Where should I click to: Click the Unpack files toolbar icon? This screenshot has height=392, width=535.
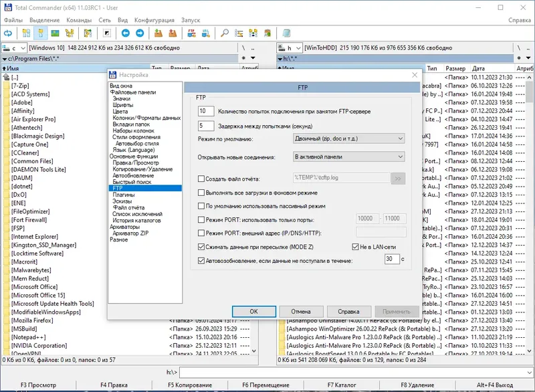pos(173,33)
